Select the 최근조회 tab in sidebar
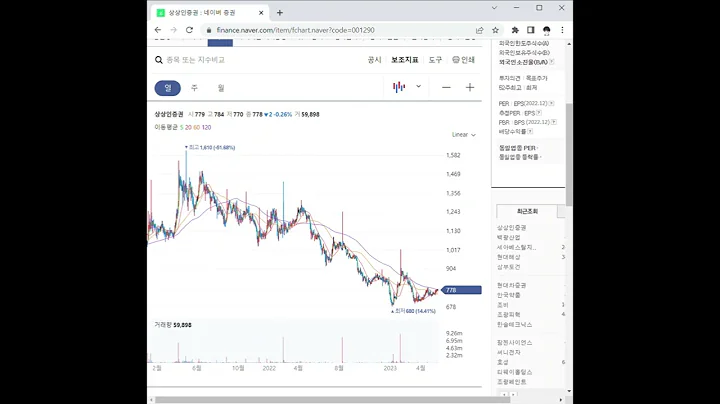Screen dimensions: 720x404 pyautogui.click(x=527, y=211)
